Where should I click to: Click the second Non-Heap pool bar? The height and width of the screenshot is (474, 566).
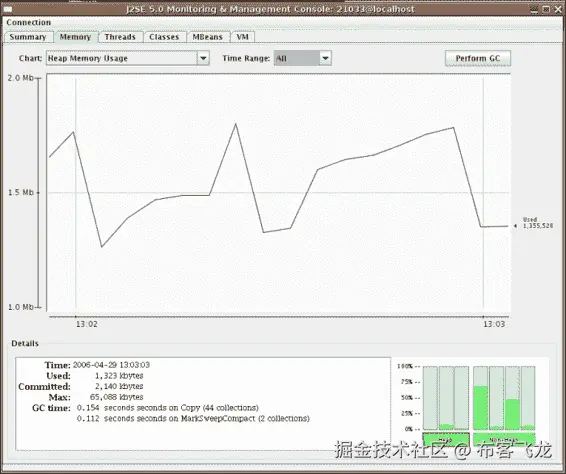496,398
